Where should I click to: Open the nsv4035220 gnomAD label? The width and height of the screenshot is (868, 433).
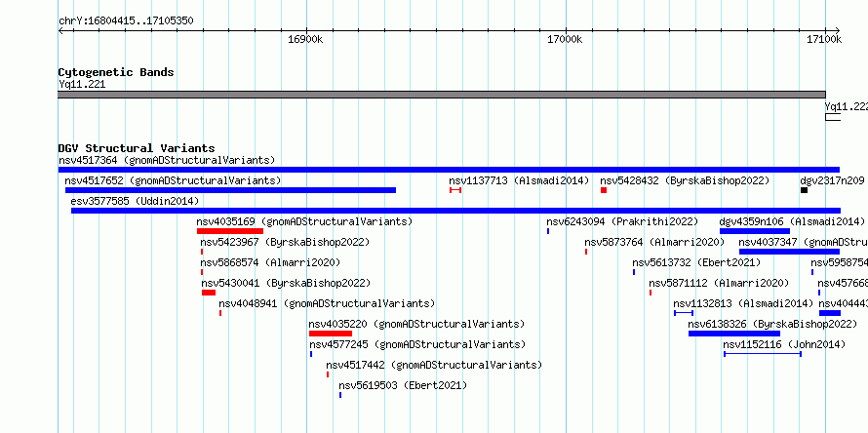pos(416,324)
